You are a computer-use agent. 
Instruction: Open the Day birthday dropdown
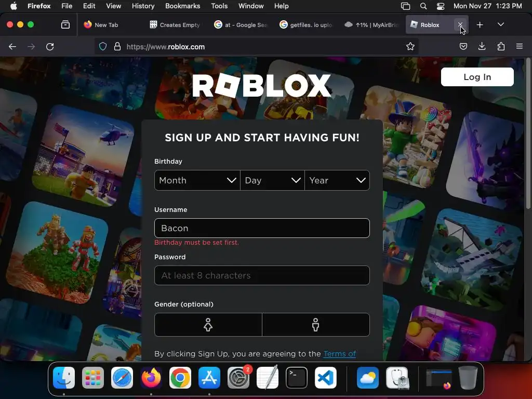(x=272, y=180)
